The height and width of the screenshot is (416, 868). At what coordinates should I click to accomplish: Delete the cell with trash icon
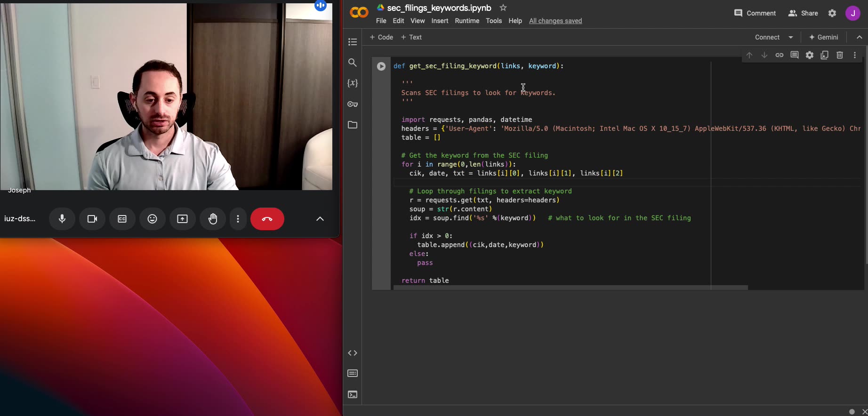coord(840,55)
